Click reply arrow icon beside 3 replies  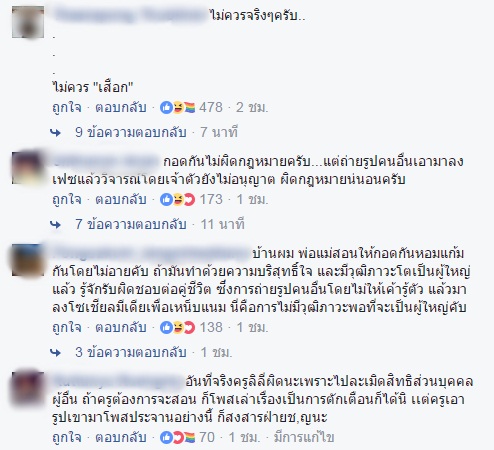coord(56,353)
